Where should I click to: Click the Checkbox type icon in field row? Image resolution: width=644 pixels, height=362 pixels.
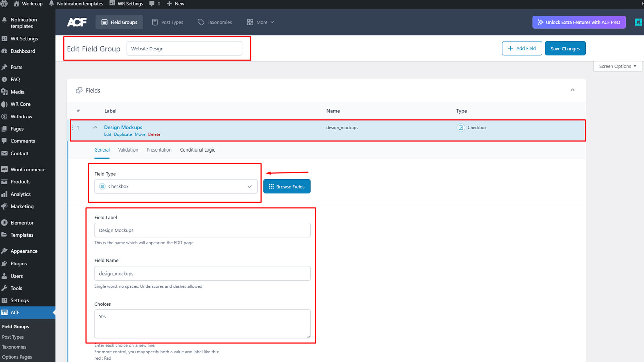tap(461, 128)
